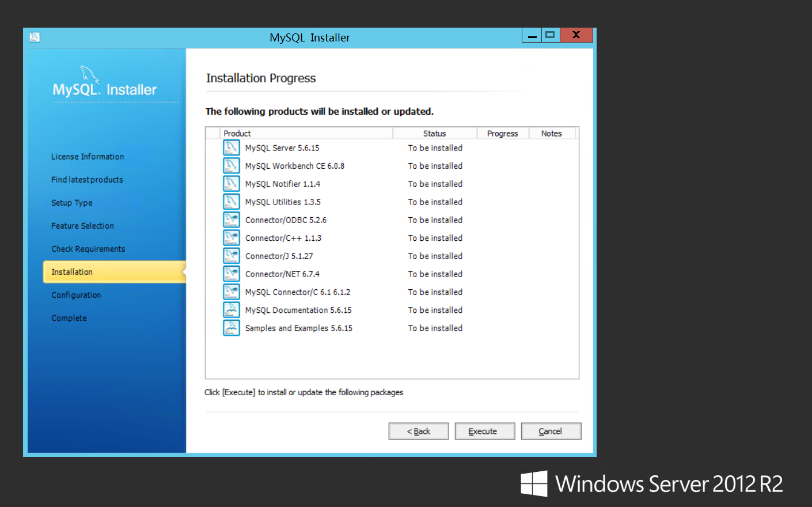Open the Find latest products step
812x507 pixels.
point(87,180)
